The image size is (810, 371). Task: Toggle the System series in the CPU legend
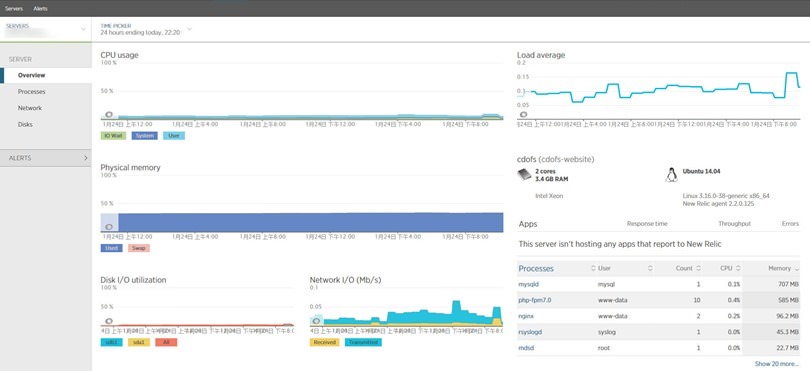tap(145, 136)
